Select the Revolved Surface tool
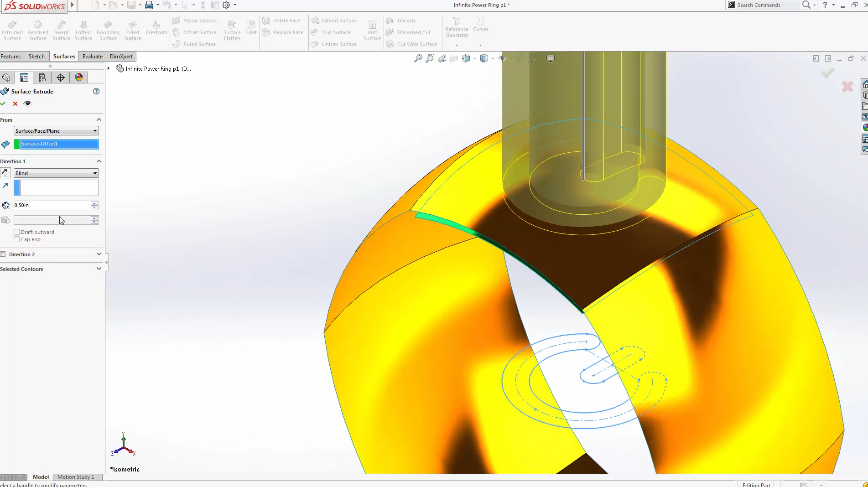This screenshot has height=487, width=868. (x=37, y=29)
